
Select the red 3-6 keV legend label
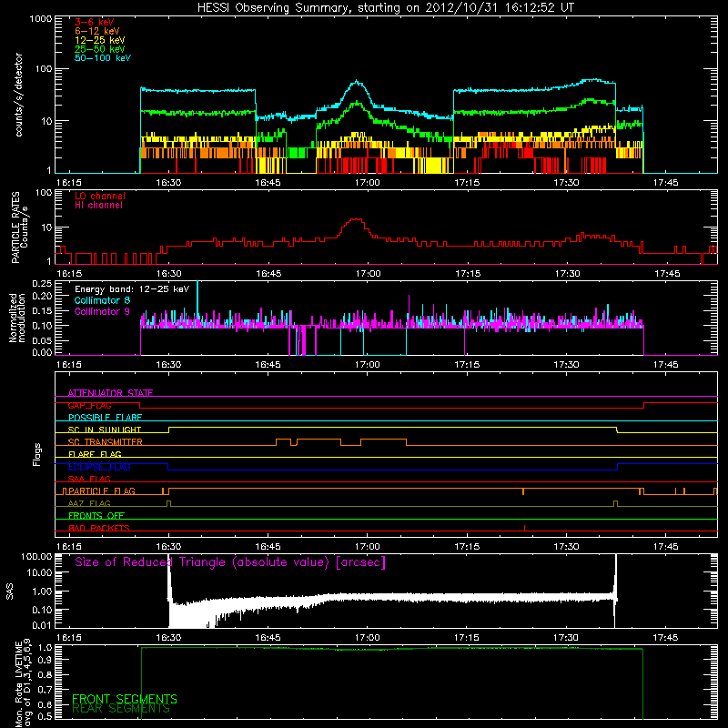(94, 22)
